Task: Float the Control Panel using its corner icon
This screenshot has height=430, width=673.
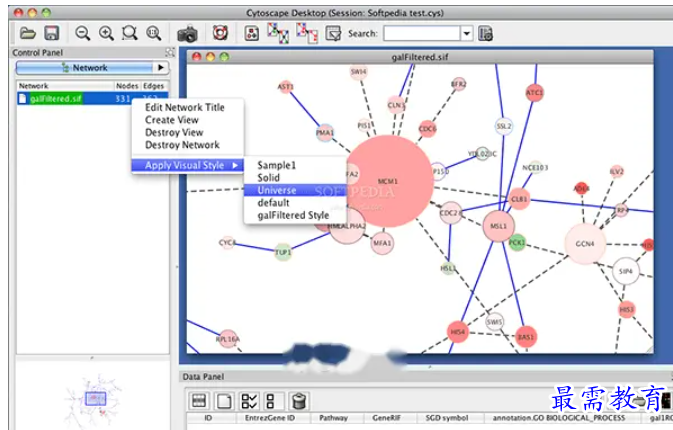Action: coord(170,52)
